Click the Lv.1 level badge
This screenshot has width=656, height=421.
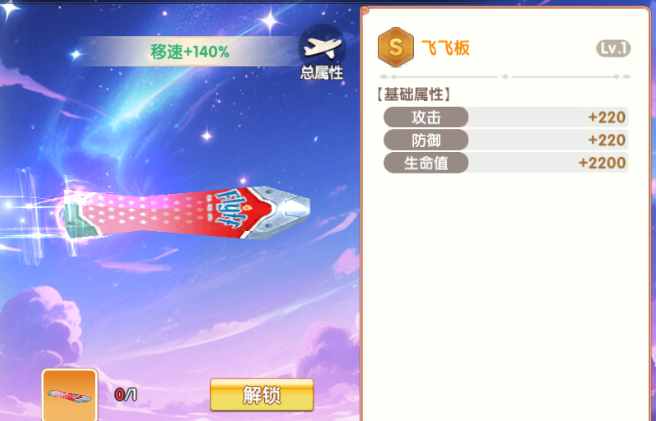pos(613,49)
